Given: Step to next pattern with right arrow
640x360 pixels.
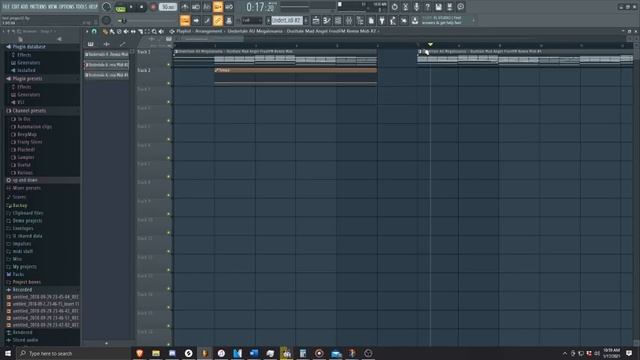Looking at the screenshot, I should 306,20.
